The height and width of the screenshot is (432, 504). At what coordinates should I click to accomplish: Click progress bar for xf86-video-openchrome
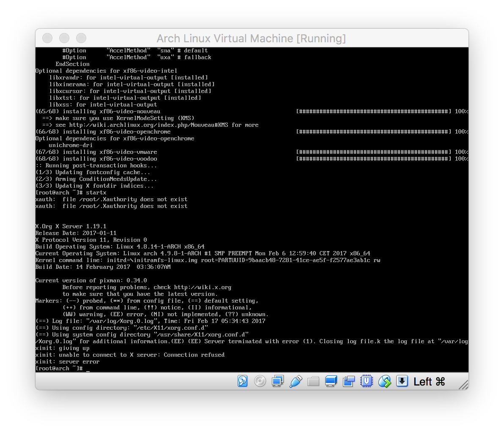[x=373, y=132]
